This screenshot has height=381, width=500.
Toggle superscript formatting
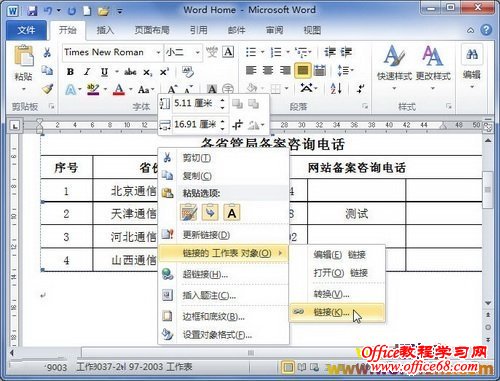click(164, 72)
